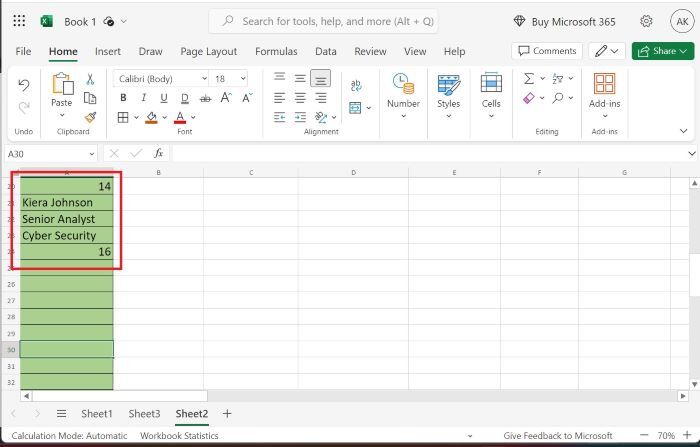Toggle Wrap Text option
Image resolution: width=700 pixels, height=447 pixels.
[x=356, y=85]
